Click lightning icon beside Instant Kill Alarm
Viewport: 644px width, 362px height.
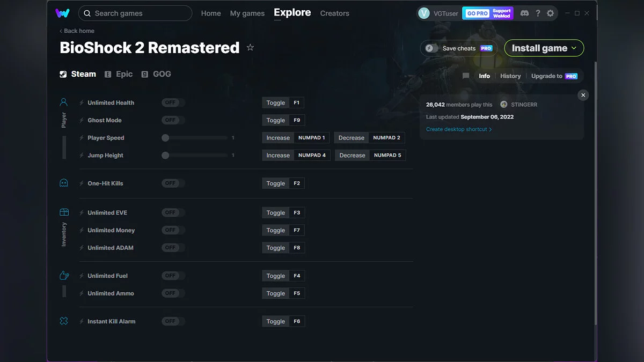tap(82, 321)
